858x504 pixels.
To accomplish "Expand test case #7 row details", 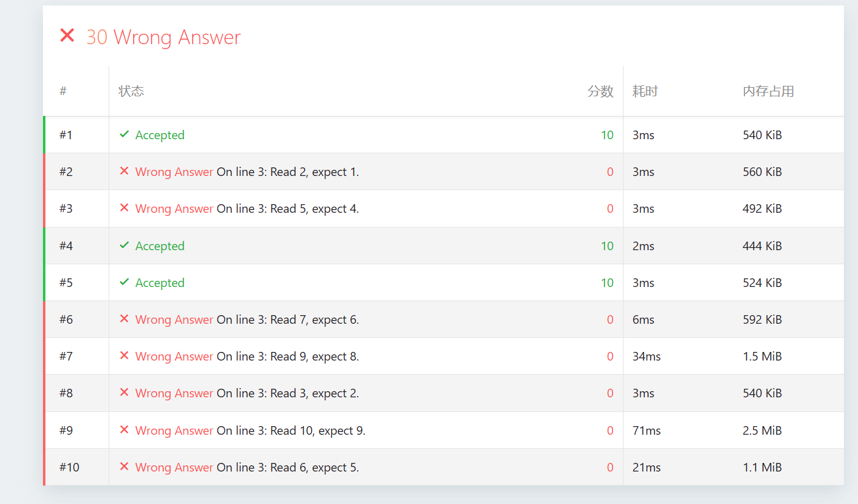I will coord(66,356).
